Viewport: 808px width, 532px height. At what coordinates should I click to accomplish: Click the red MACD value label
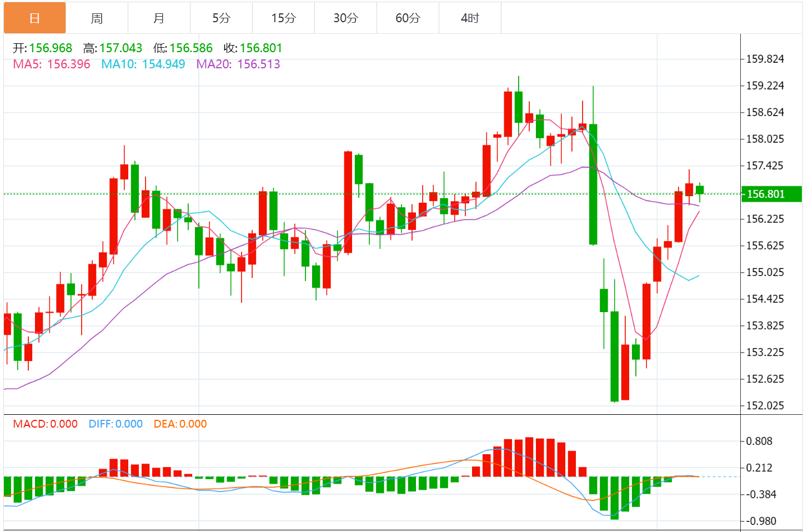(46, 424)
